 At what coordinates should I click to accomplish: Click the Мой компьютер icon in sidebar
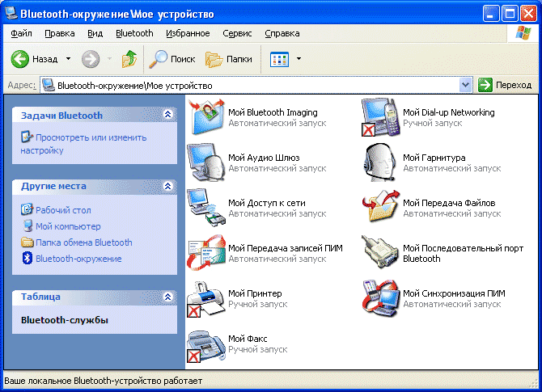(x=28, y=226)
